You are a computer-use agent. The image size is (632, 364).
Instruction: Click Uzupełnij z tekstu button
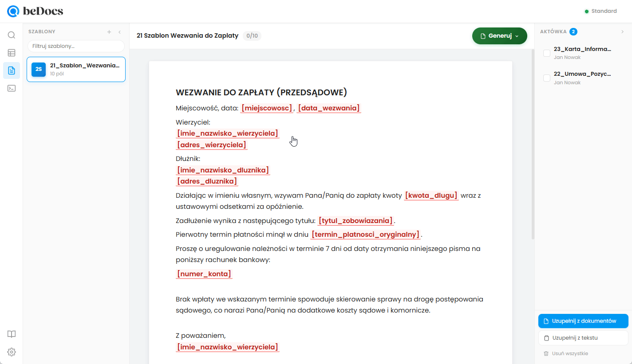583,338
